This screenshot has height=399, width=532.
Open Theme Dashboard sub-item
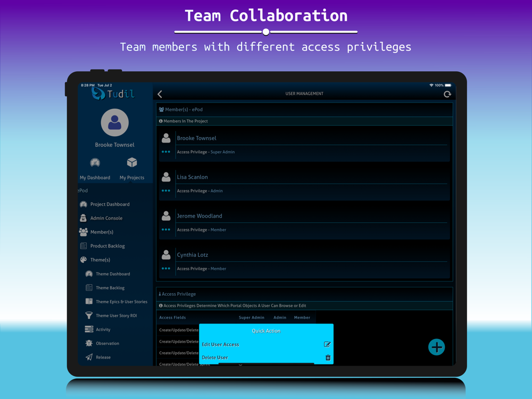tap(113, 274)
